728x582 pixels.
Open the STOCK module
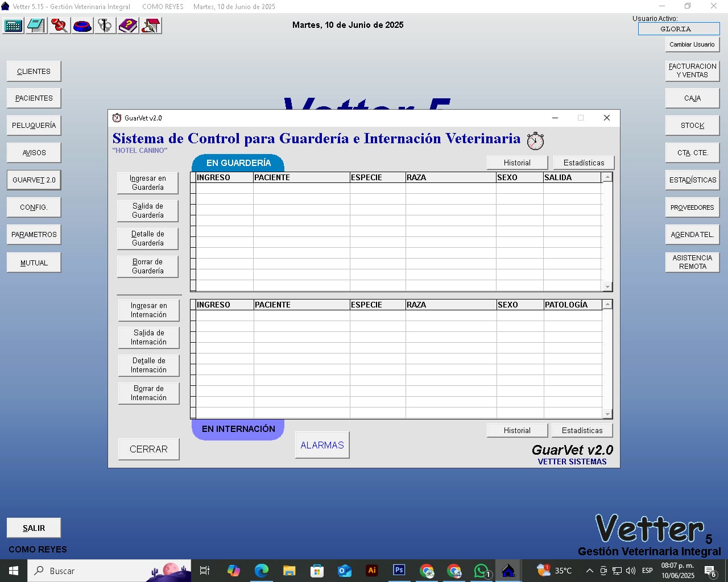tap(692, 126)
